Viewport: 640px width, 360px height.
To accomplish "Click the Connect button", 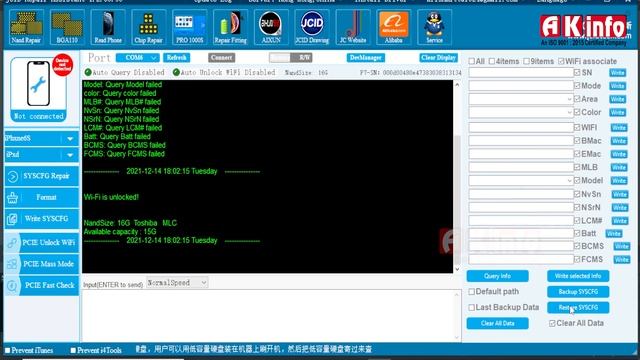I will pyautogui.click(x=221, y=58).
